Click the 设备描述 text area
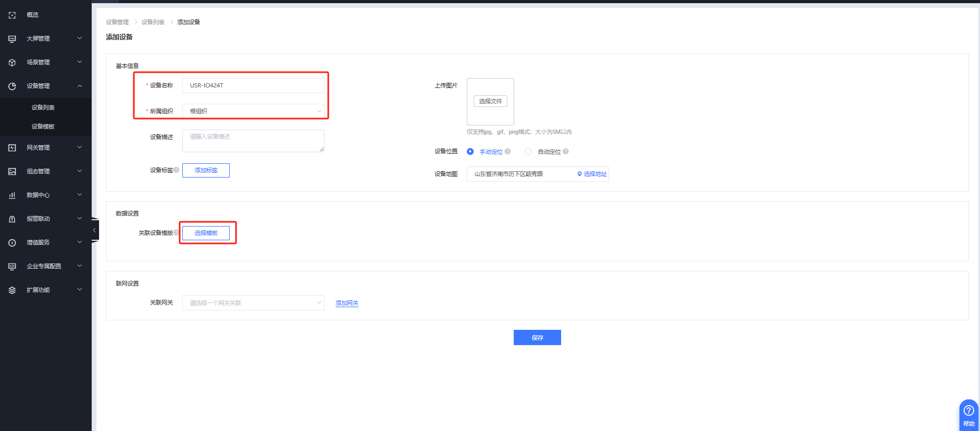 pos(253,141)
